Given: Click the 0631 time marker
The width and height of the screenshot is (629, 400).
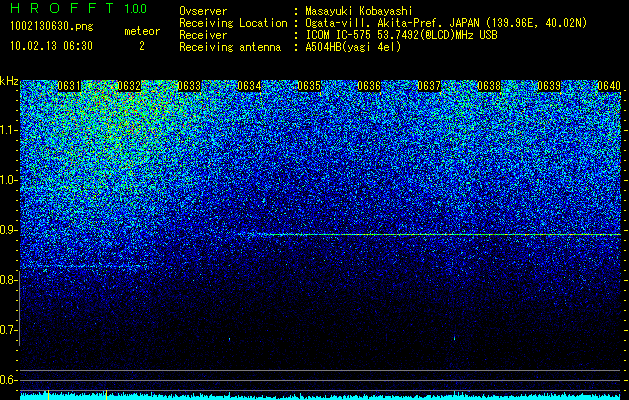Looking at the screenshot, I should (69, 86).
